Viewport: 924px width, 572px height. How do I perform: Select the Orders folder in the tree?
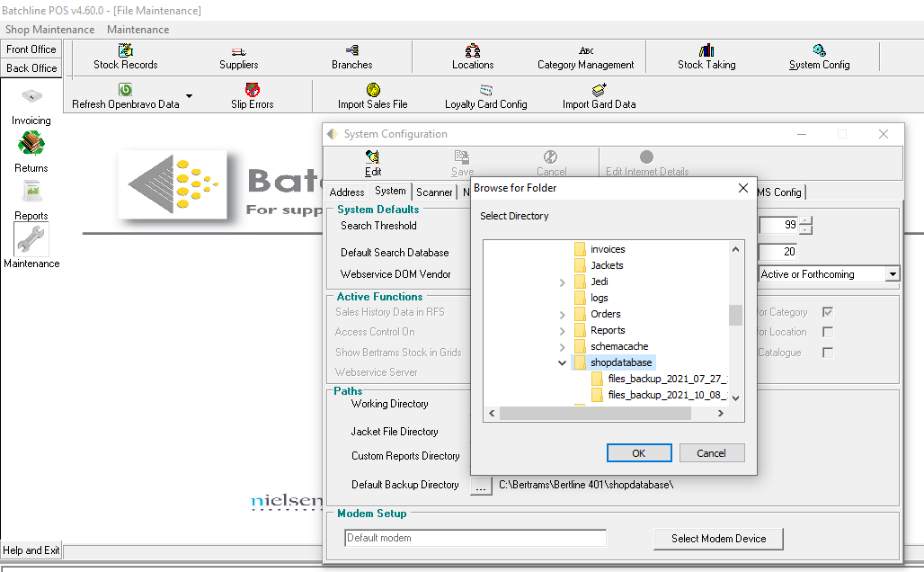pyautogui.click(x=605, y=314)
